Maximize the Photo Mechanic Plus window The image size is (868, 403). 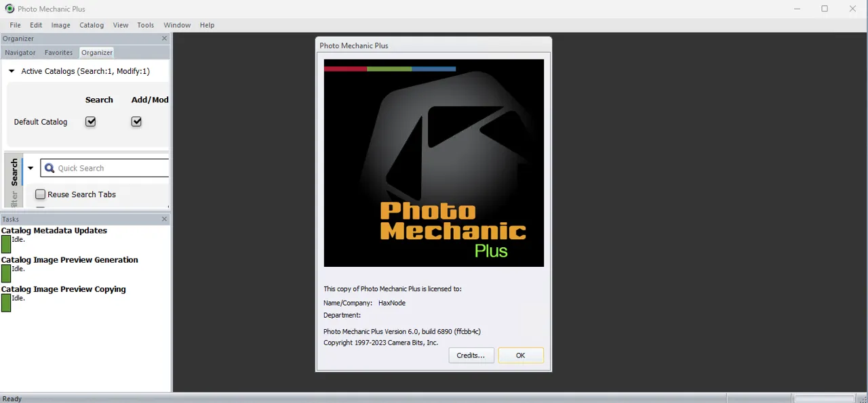(x=825, y=9)
